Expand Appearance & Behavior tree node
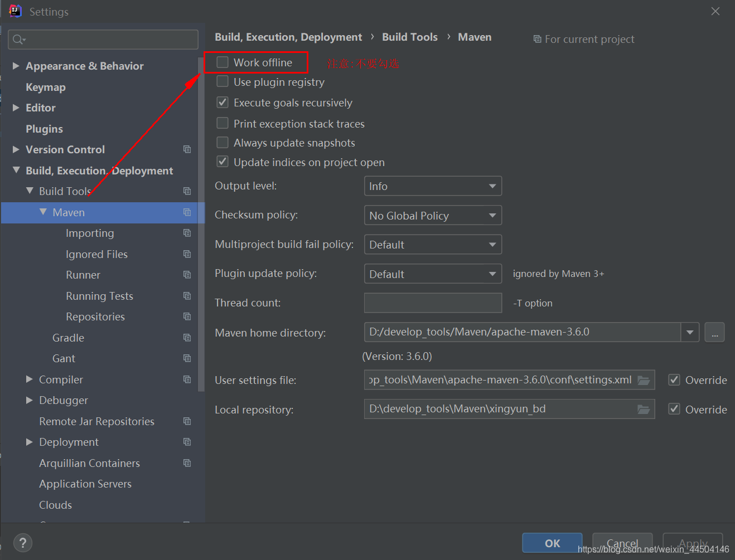 pyautogui.click(x=16, y=66)
